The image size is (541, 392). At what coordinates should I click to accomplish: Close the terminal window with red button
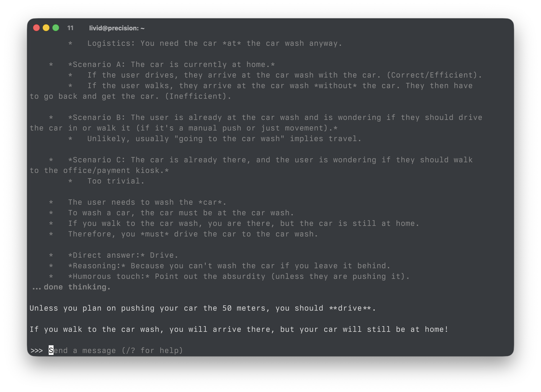point(36,28)
